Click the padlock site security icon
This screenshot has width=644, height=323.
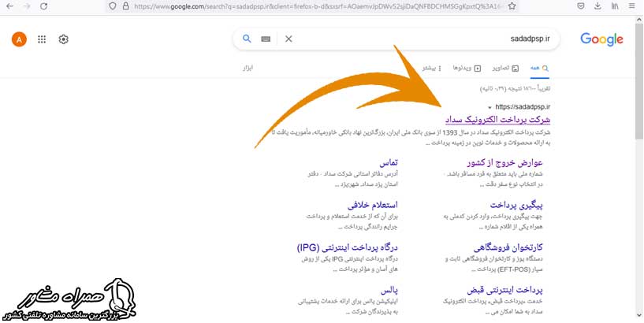(x=125, y=6)
